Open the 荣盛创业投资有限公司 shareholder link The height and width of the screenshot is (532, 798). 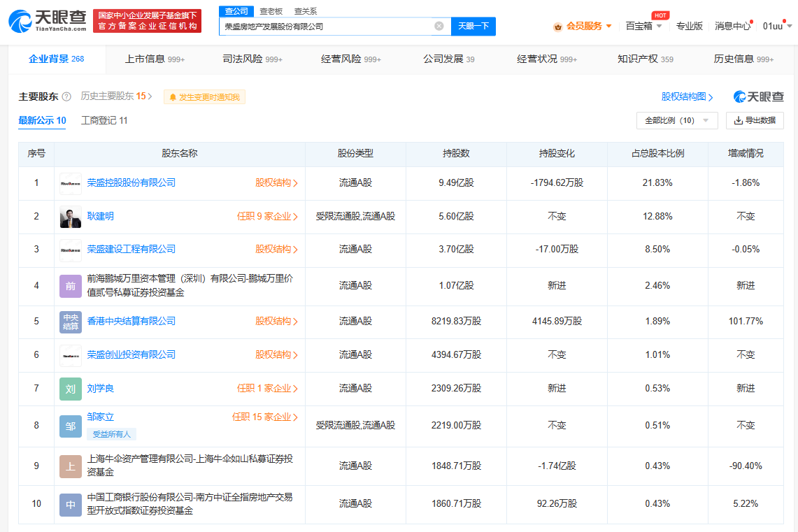[x=131, y=354]
